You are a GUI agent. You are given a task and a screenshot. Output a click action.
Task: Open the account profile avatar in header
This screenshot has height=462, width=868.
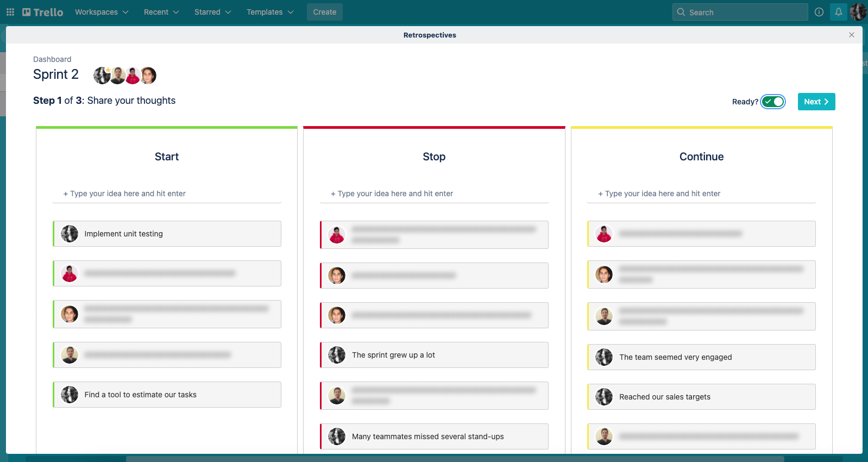point(858,12)
